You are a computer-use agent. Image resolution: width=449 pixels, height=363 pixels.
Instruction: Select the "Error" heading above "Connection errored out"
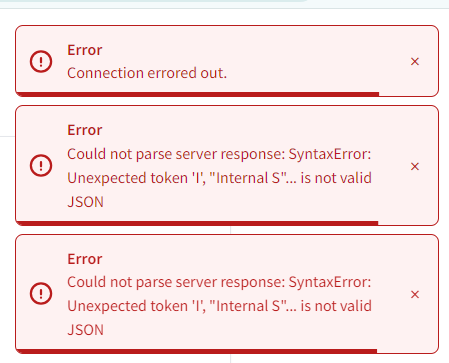(85, 50)
